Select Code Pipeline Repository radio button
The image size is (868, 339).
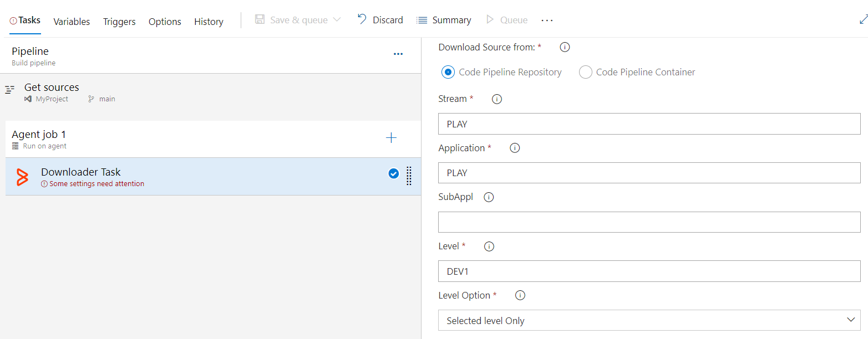click(x=448, y=72)
